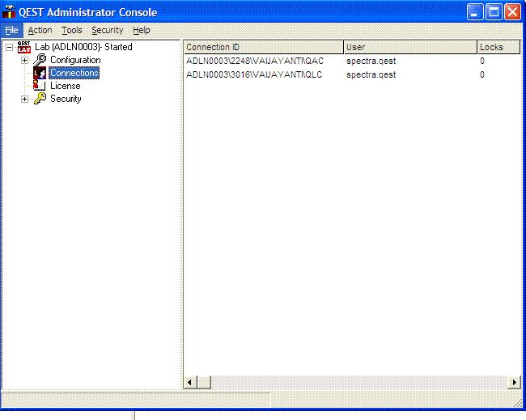Open the Tools menu
This screenshot has width=526, height=420.
(71, 30)
